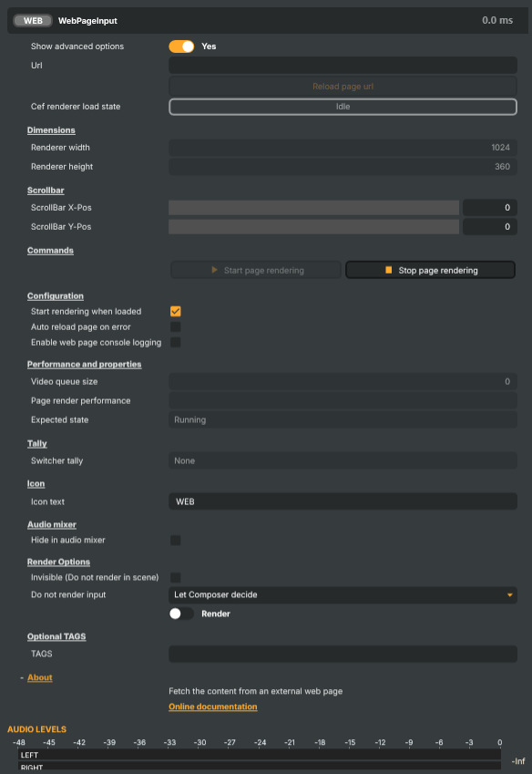
Task: Toggle the Render switch
Action: pos(181,614)
